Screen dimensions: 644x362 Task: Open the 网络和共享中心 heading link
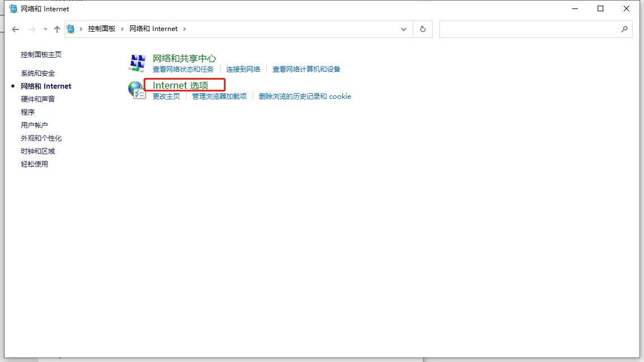184,58
